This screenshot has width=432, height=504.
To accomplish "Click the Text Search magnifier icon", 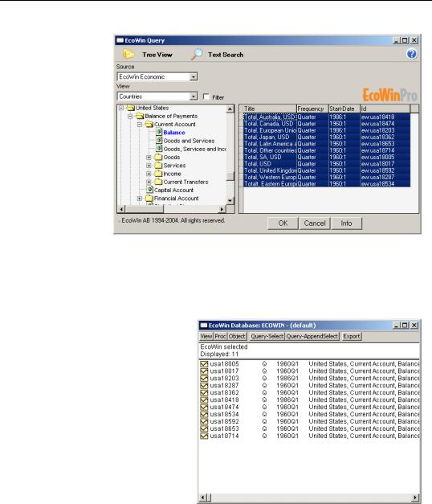I will pos(197,54).
